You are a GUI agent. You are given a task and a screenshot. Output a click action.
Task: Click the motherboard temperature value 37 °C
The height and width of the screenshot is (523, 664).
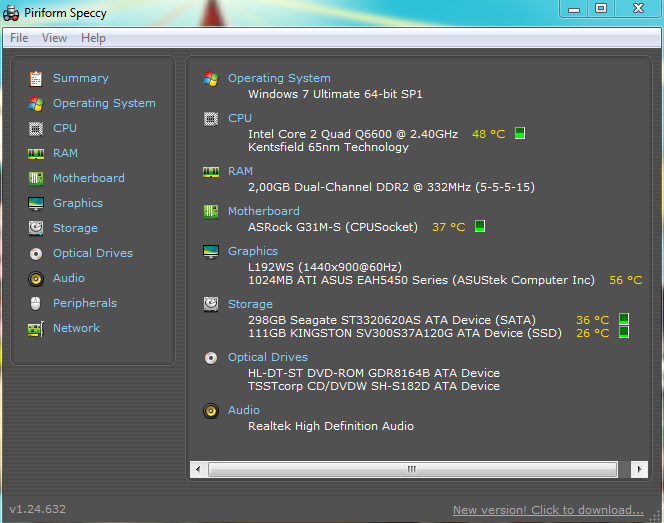pos(448,227)
